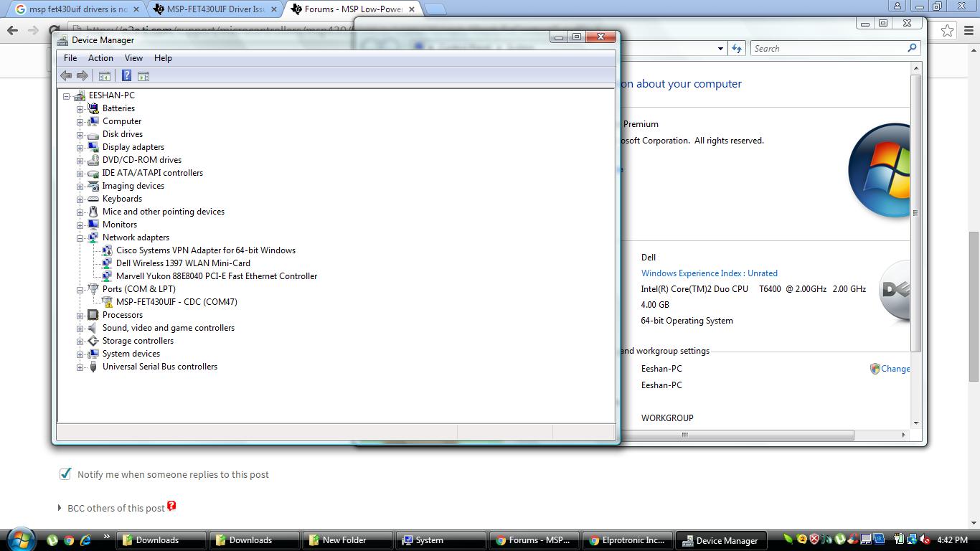
Task: Open the Chrome hamburger menu
Action: (969, 30)
